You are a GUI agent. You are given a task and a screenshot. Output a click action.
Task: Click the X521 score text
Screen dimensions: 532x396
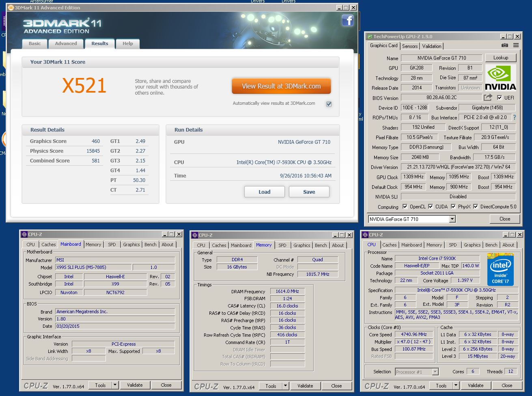[84, 85]
